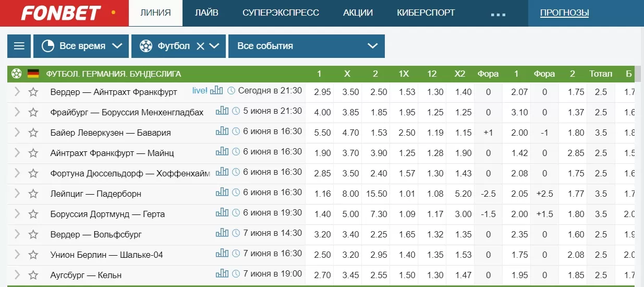Screen dimensions: 644x287
Task: Click the live! badge on Вердер — Айнтрахт
Action: [x=200, y=91]
